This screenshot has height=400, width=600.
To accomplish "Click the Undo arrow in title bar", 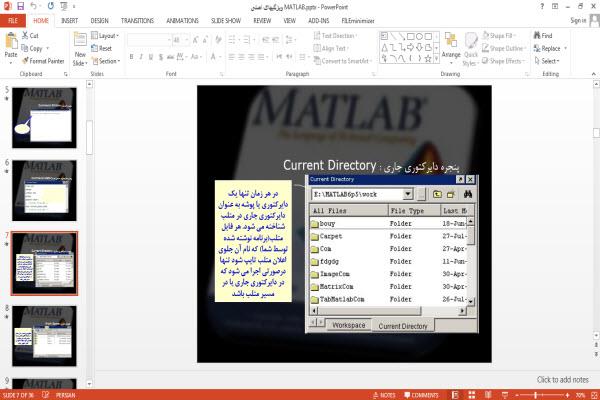I will (34, 6).
